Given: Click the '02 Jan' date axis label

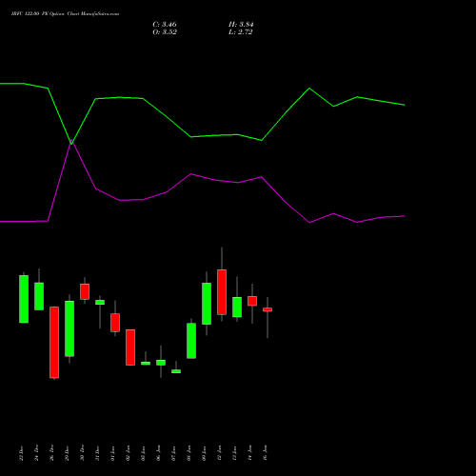Looking at the screenshot, I should tap(129, 453).
